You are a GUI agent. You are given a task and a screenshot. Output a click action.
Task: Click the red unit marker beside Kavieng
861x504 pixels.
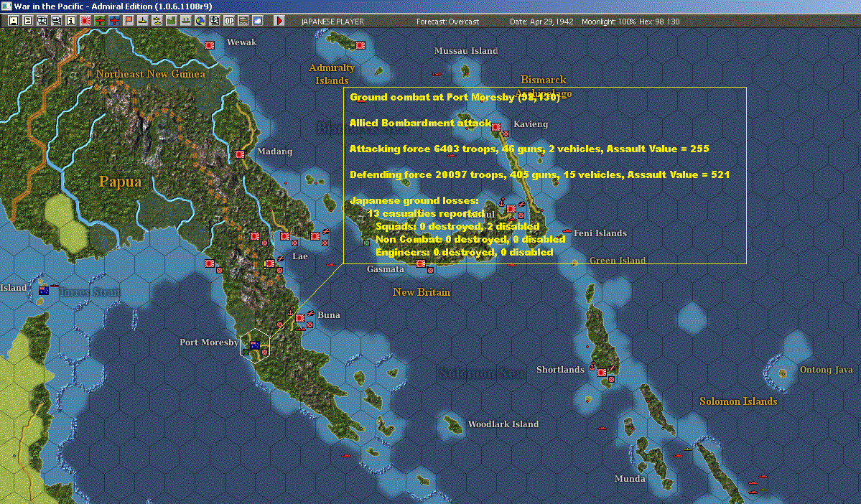click(506, 134)
